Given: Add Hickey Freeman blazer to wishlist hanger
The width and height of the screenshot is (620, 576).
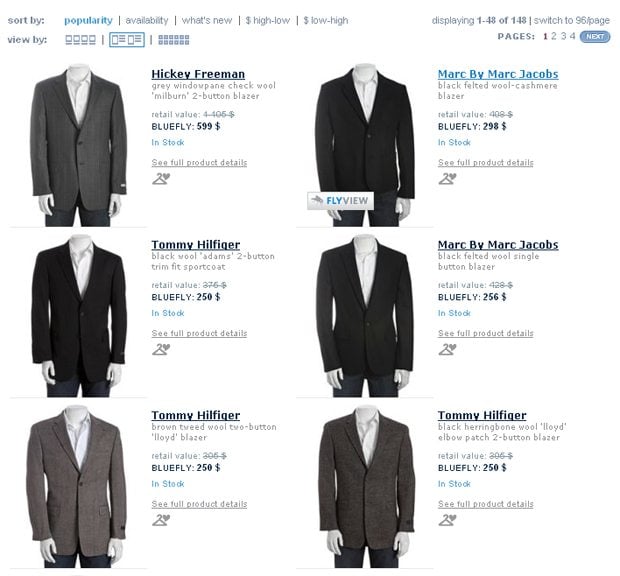Looking at the screenshot, I should point(161,179).
